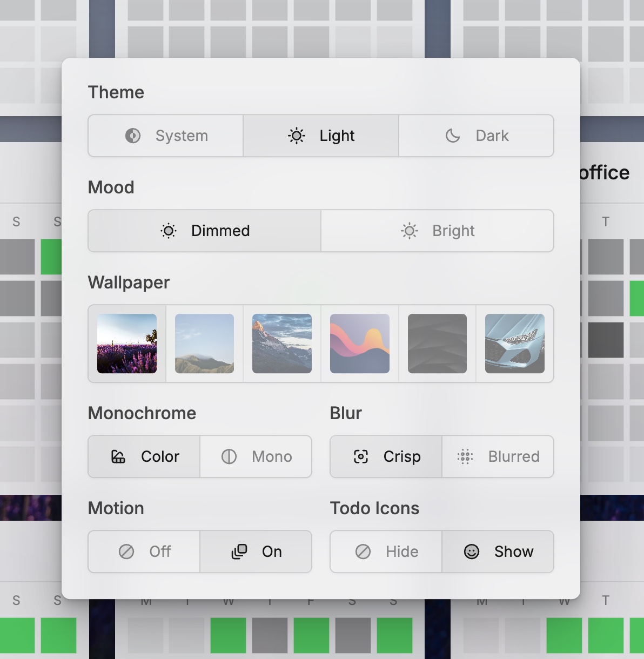Click the dotted icon beside Blurred
The image size is (644, 659).
465,456
